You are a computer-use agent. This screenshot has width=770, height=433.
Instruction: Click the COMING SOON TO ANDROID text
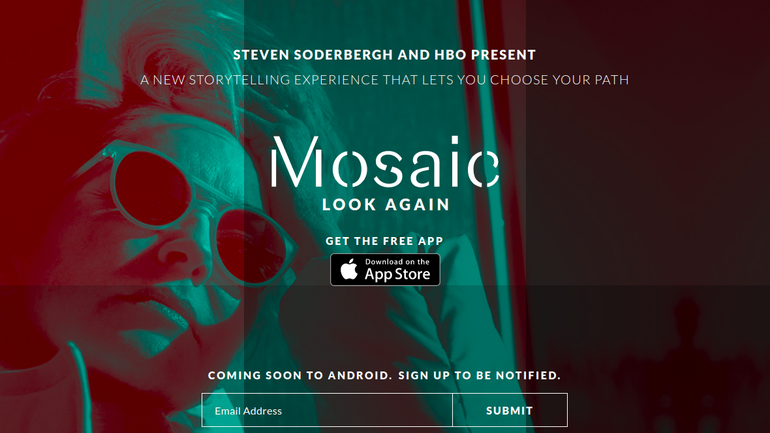tap(300, 376)
